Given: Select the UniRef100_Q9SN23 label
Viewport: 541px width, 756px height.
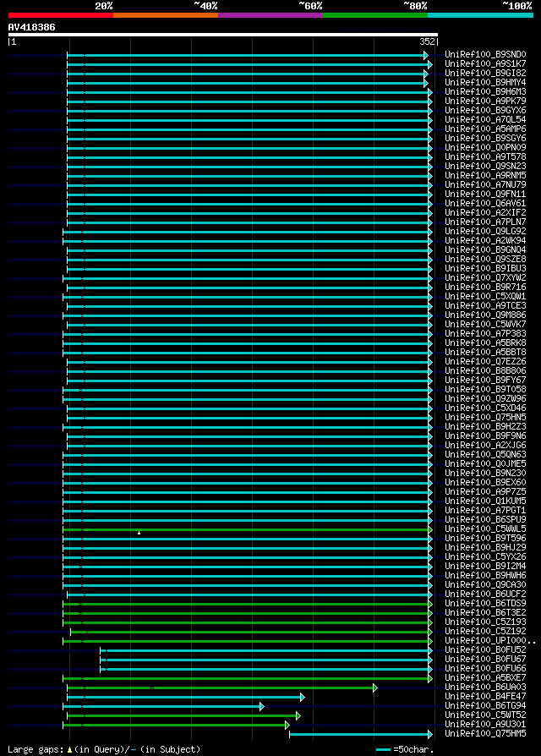Looking at the screenshot, I should click(x=485, y=167).
